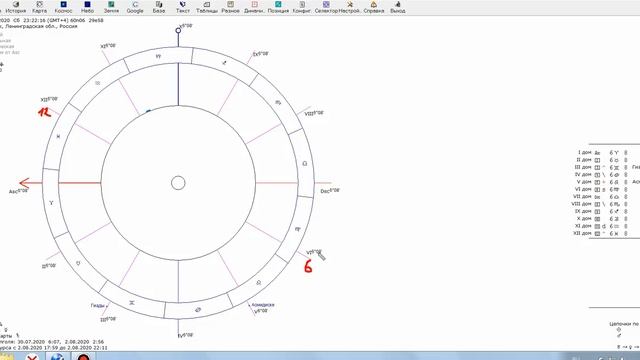The image size is (640, 360).
Task: Open the Карта toolbar item
Action: [x=40, y=7]
